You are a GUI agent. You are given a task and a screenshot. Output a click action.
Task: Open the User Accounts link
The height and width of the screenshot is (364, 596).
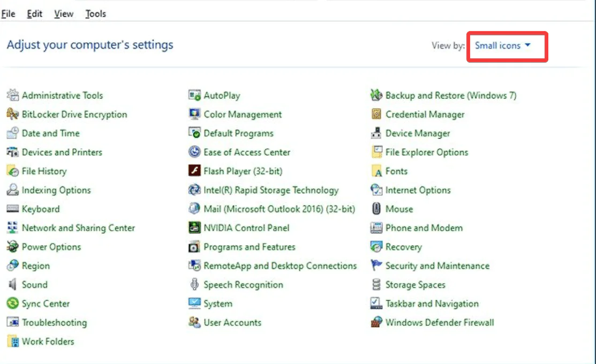point(232,323)
